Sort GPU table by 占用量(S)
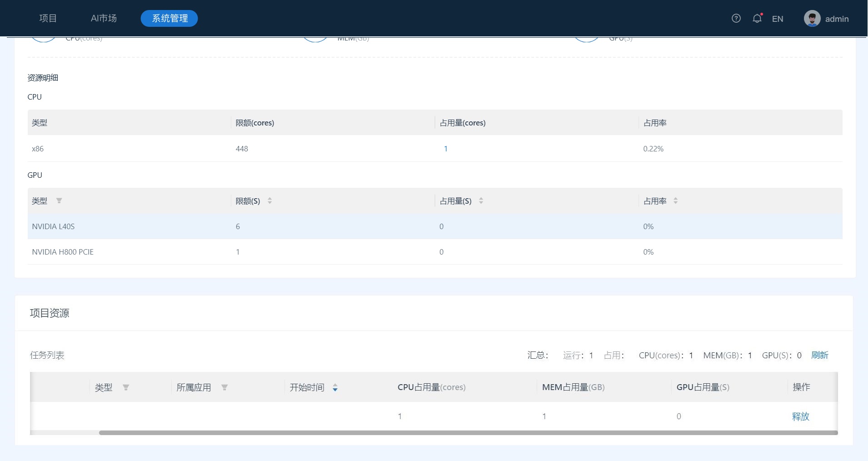This screenshot has height=461, width=868. pos(481,201)
